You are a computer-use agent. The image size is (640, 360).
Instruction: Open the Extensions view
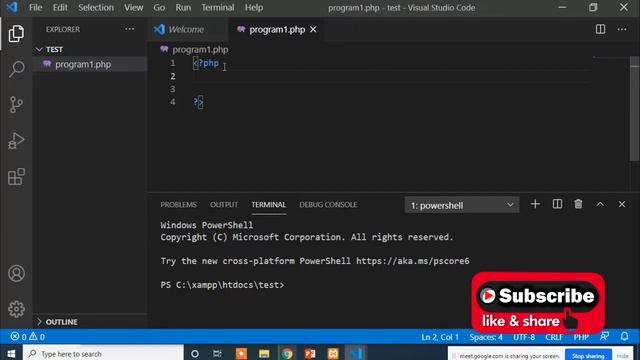point(16,176)
